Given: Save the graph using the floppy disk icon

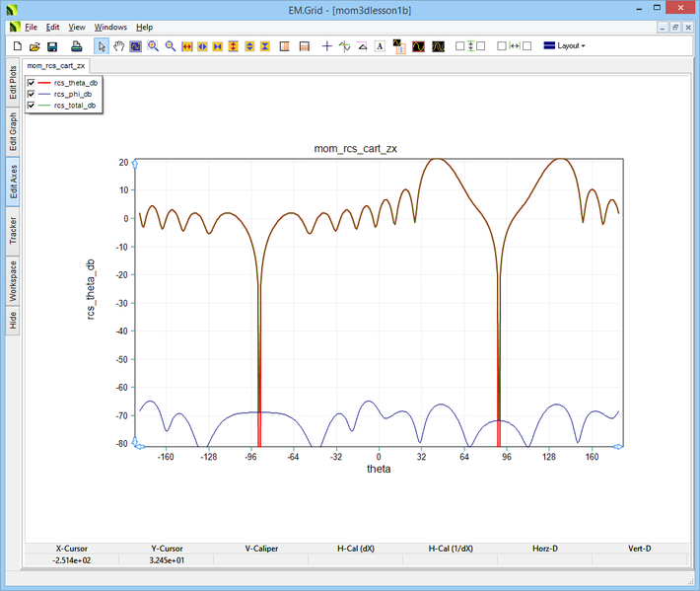Looking at the screenshot, I should pyautogui.click(x=52, y=46).
